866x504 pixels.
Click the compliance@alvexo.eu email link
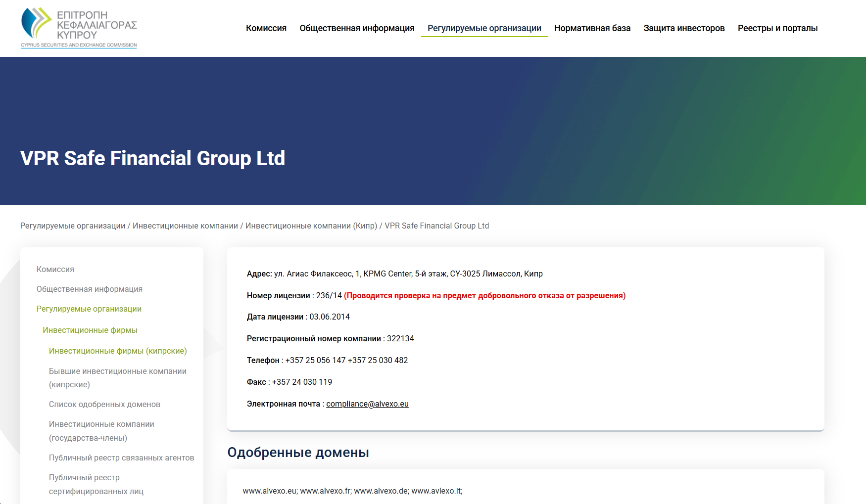[x=367, y=404]
